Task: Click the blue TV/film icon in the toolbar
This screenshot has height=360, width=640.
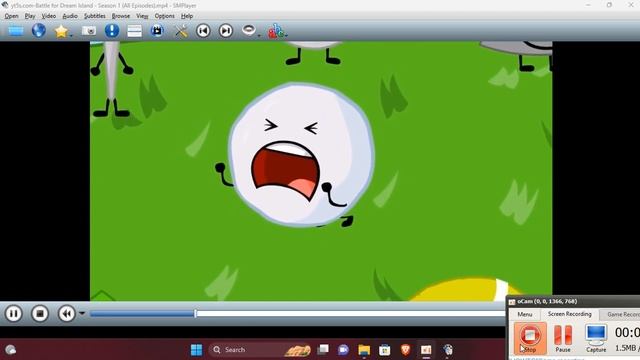Action: (x=157, y=31)
